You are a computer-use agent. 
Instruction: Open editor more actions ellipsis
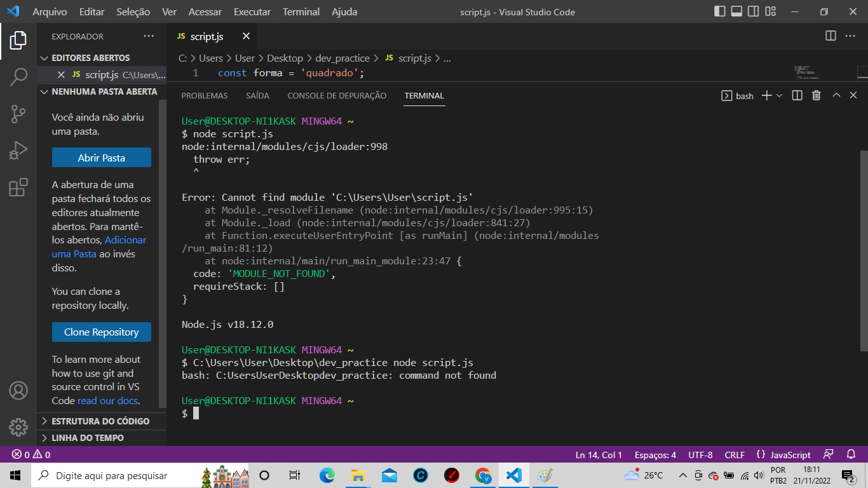click(x=851, y=36)
